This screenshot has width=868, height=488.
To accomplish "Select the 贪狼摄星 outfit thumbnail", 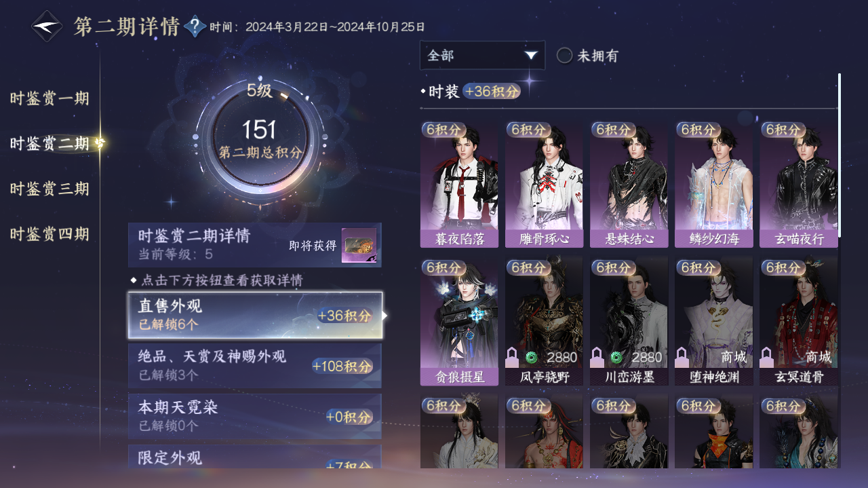I will [x=459, y=322].
